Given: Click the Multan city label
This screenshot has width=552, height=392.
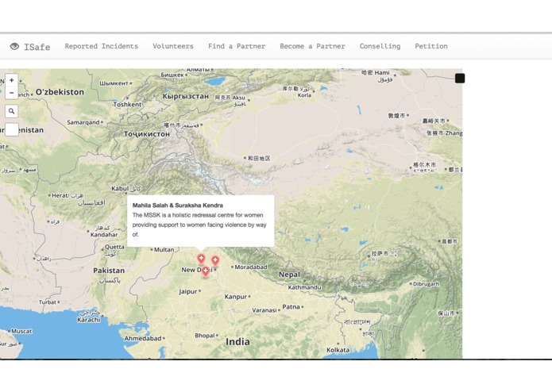Looking at the screenshot, I should pyautogui.click(x=164, y=250).
